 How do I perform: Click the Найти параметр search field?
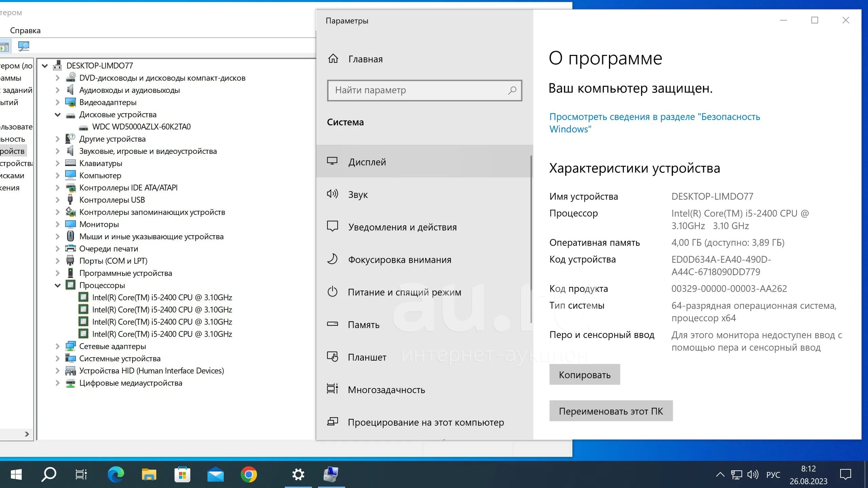(x=420, y=90)
